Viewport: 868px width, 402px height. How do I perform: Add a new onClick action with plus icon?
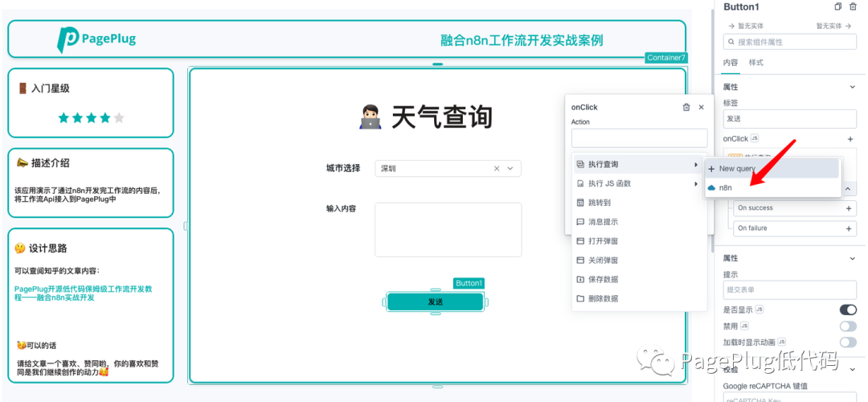(850, 138)
